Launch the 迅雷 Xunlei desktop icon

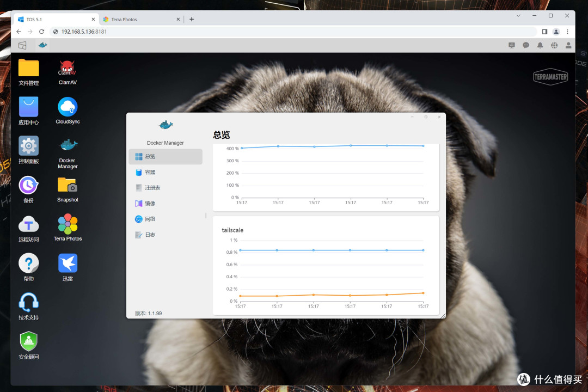[68, 267]
